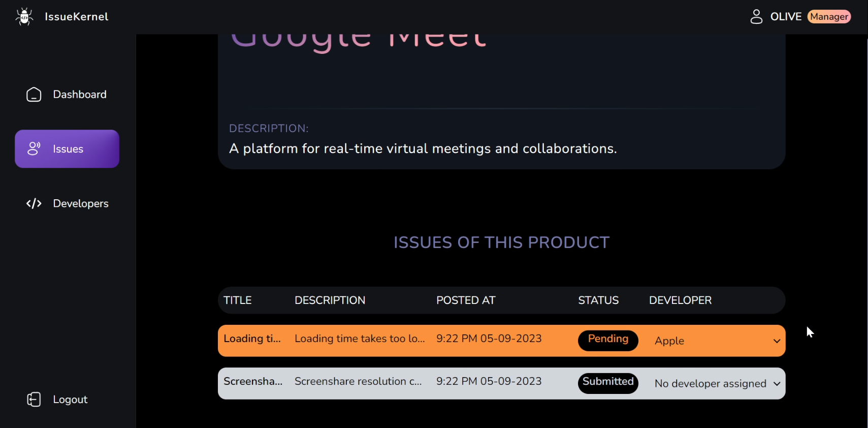The width and height of the screenshot is (868, 428).
Task: Click the OLIVE username
Action: [786, 17]
